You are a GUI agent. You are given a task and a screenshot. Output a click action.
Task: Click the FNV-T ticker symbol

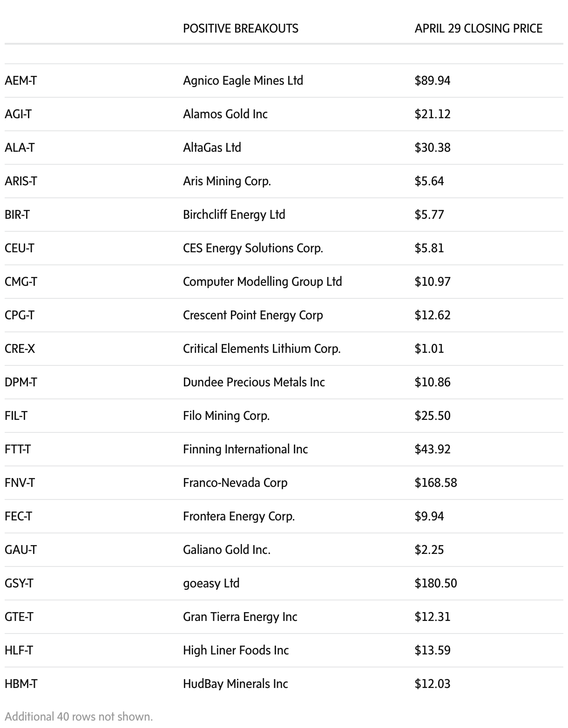tap(20, 483)
